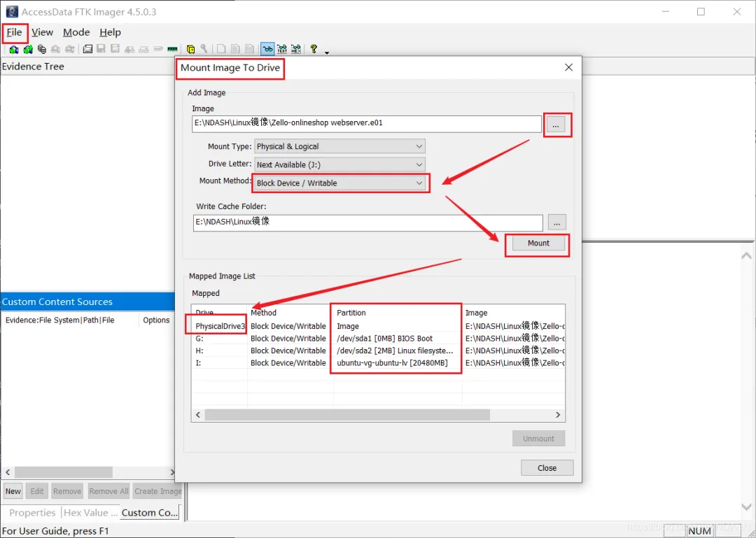Click the Create Image button
Screen dimensions: 756x538
click(x=158, y=491)
